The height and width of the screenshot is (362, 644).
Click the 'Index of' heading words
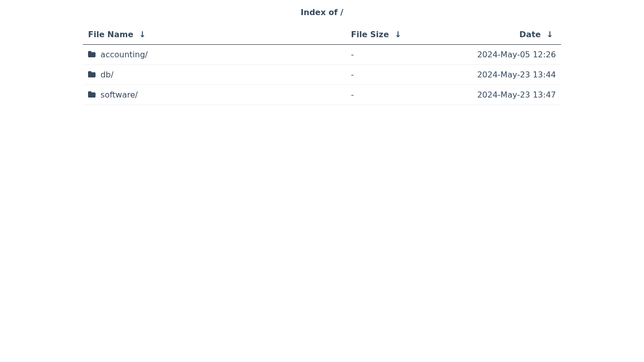click(x=319, y=13)
